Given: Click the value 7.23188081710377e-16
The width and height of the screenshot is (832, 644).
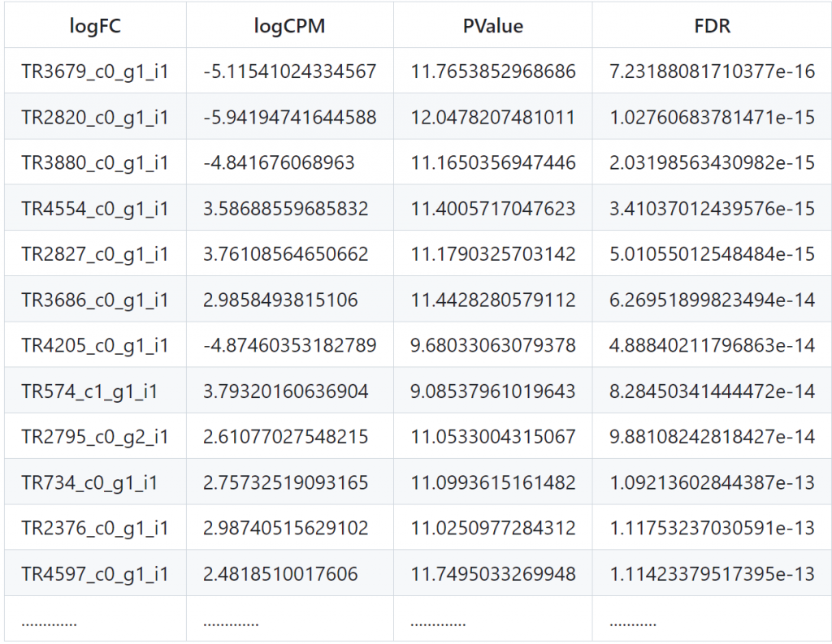Looking at the screenshot, I should [x=712, y=71].
